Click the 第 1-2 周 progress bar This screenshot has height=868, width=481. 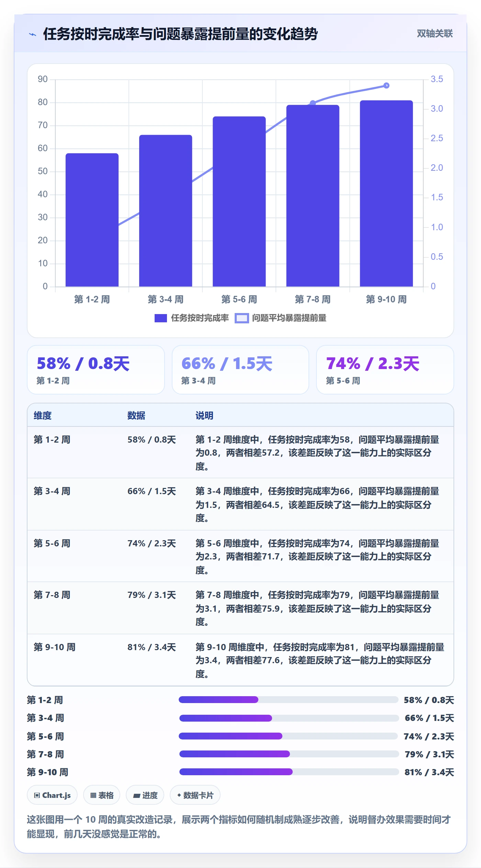(x=289, y=700)
